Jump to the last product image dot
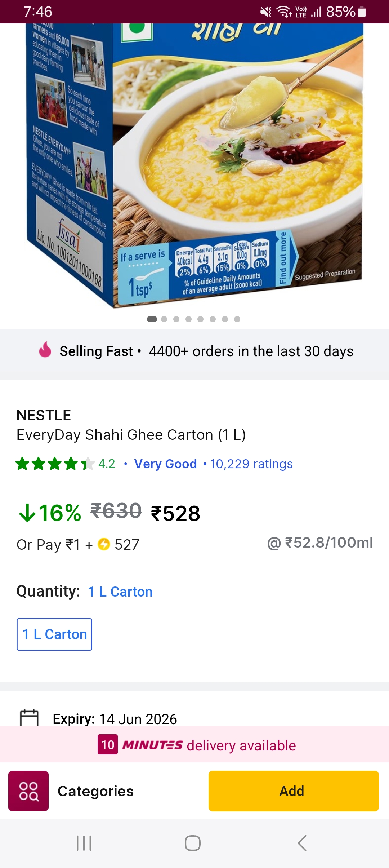This screenshot has width=389, height=868. (237, 319)
